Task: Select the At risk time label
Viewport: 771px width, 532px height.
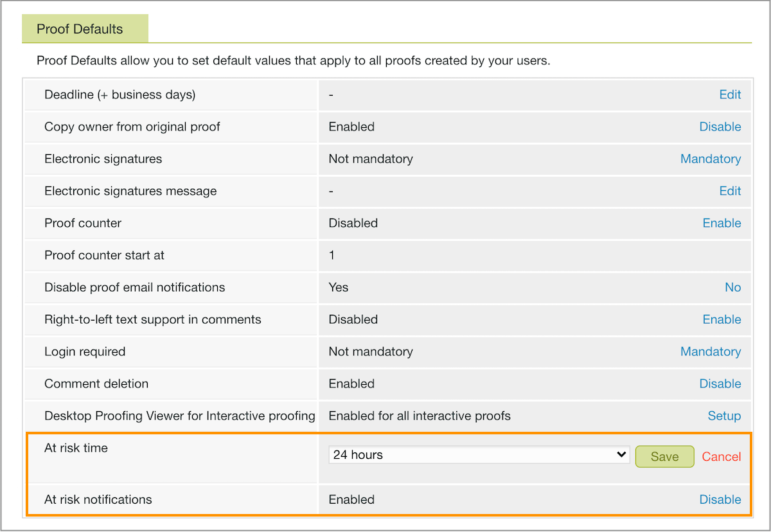Action: [x=76, y=448]
